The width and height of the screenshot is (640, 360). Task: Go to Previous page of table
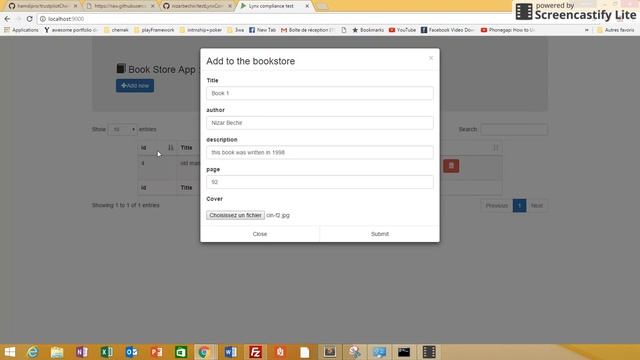click(496, 206)
